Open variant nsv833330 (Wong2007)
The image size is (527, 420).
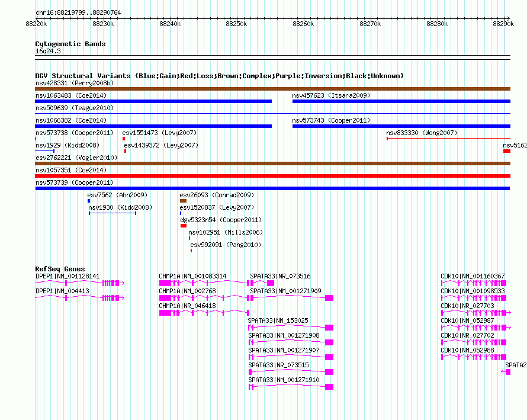point(422,133)
